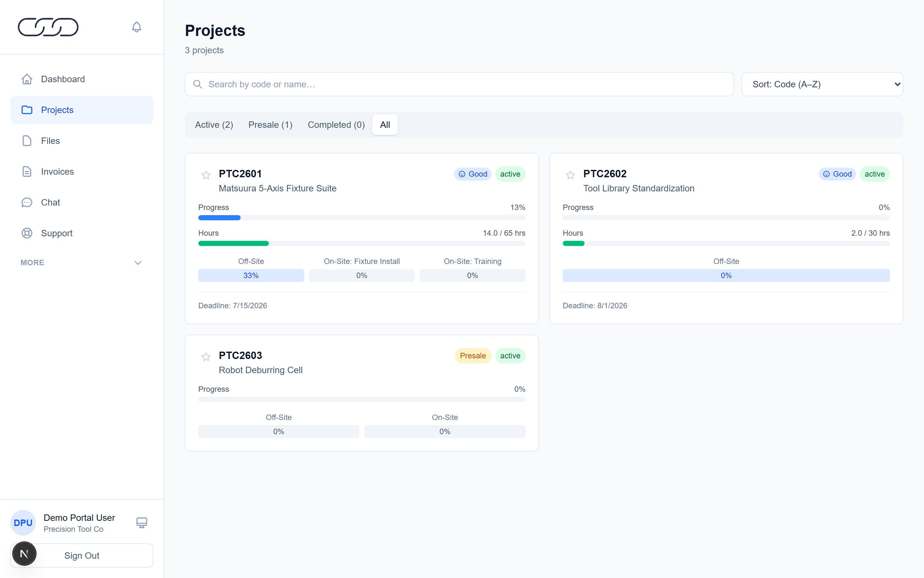Image resolution: width=924 pixels, height=578 pixels.
Task: Click the Deadline: 7/15/2026 text
Action: [233, 305]
